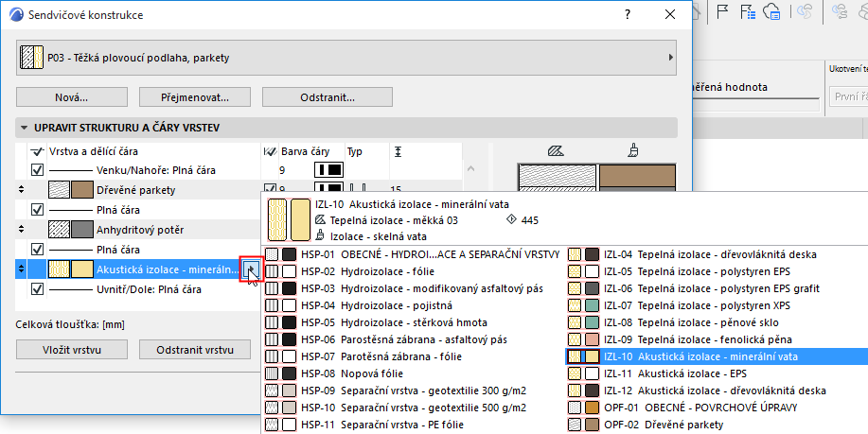Click the surface paintbrush icon above the preview
Screen dimensions: 868x434
tap(633, 149)
